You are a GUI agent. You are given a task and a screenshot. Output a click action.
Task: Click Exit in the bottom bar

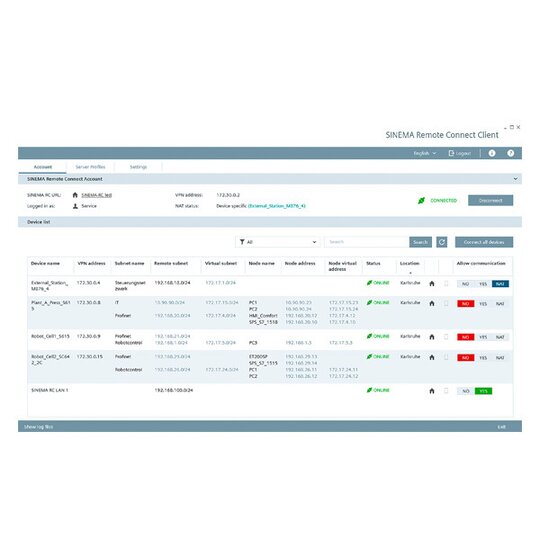(501, 427)
